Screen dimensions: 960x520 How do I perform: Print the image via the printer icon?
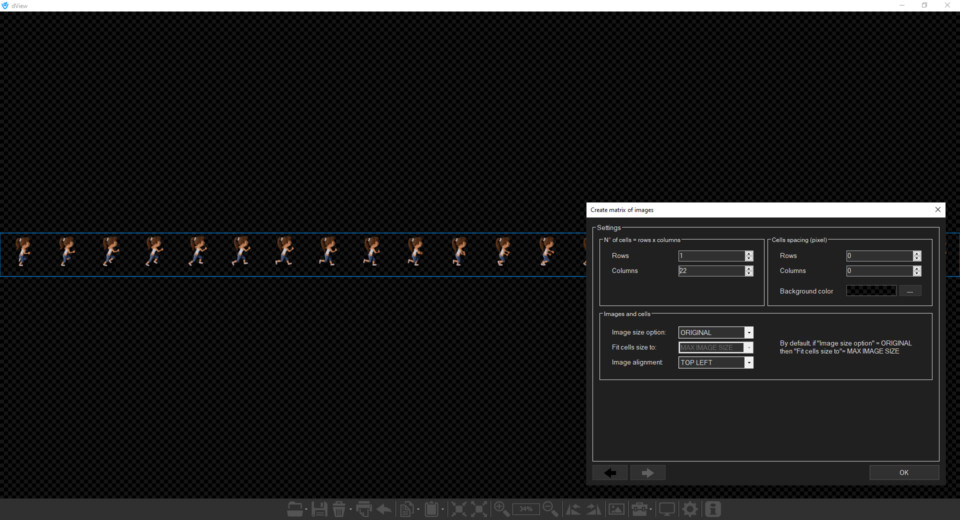pyautogui.click(x=364, y=509)
